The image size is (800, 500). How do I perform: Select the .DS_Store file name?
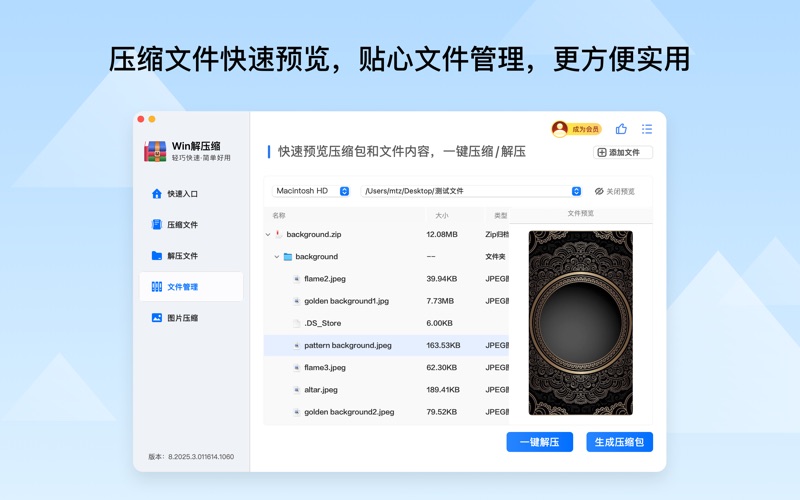pyautogui.click(x=322, y=323)
